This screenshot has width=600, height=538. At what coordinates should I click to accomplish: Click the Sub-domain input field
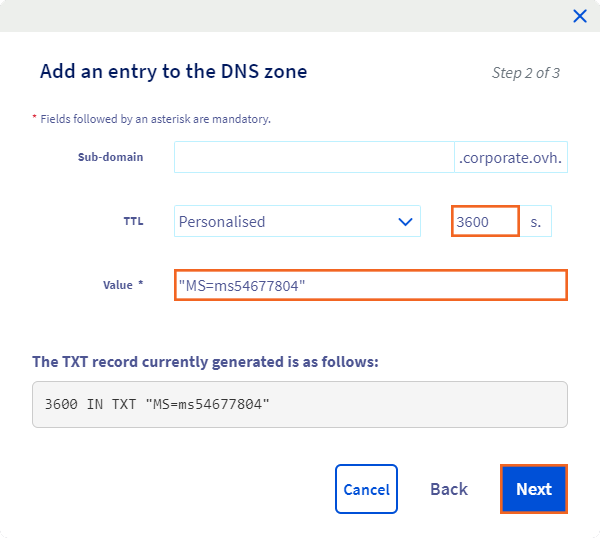(314, 157)
